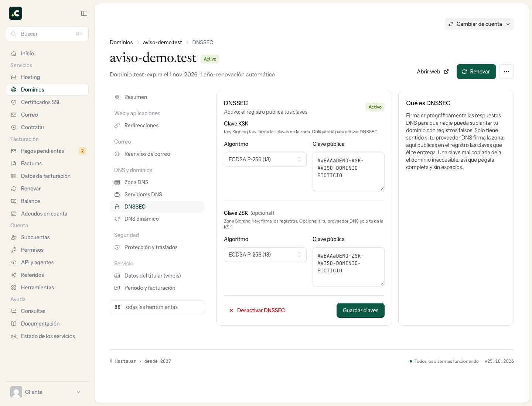Viewport: 532px width, 406px height.
Task: Click the Contratar plus icon
Action: tap(14, 127)
